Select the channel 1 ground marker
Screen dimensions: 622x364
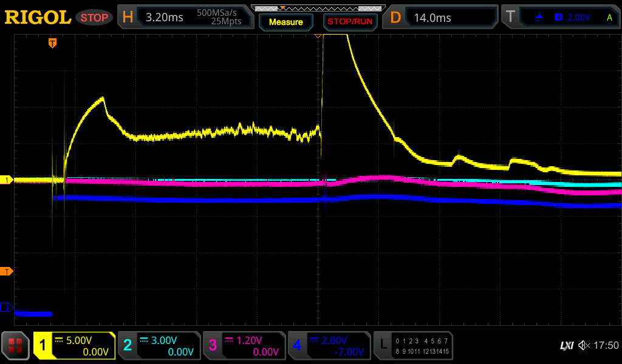tap(7, 180)
